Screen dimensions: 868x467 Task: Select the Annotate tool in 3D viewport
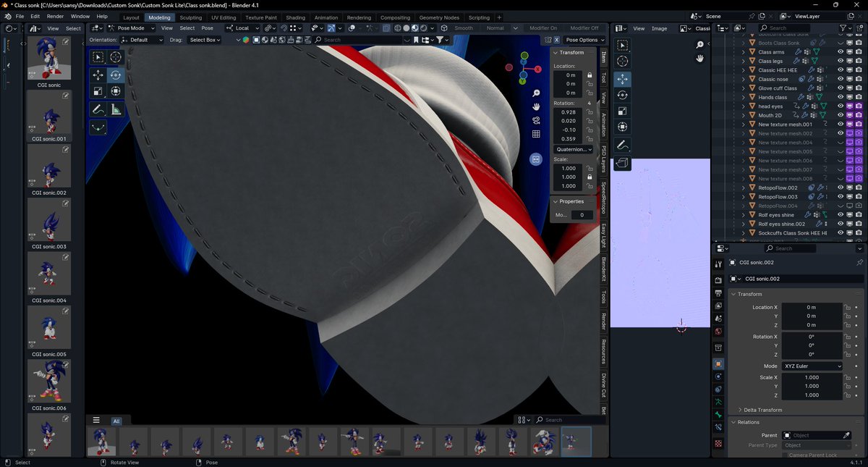pyautogui.click(x=98, y=109)
